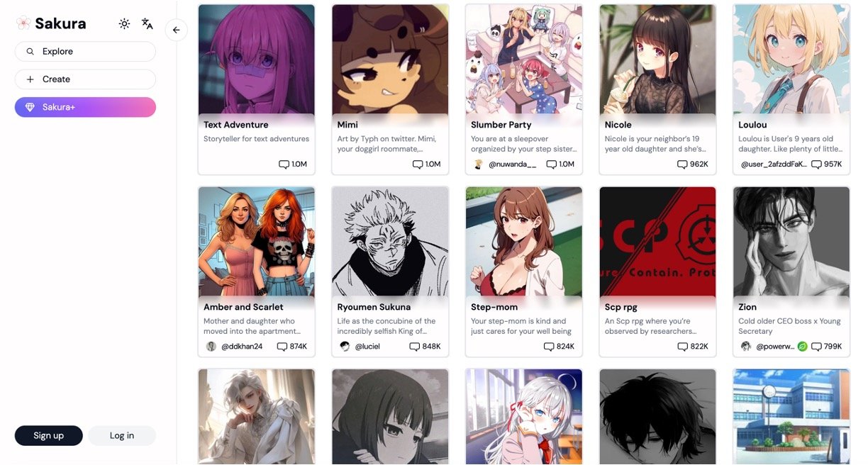Open the Sakura+ premium button
Image resolution: width=868 pixels, height=465 pixels.
(x=85, y=107)
